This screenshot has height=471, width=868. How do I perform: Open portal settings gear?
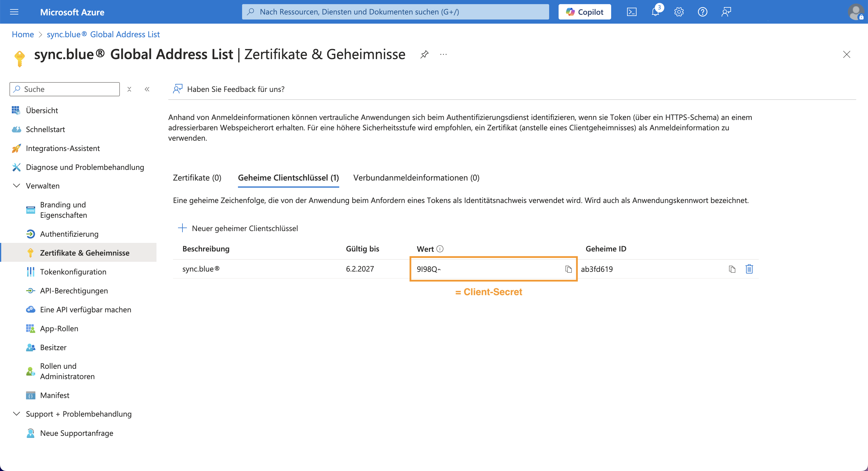(679, 12)
